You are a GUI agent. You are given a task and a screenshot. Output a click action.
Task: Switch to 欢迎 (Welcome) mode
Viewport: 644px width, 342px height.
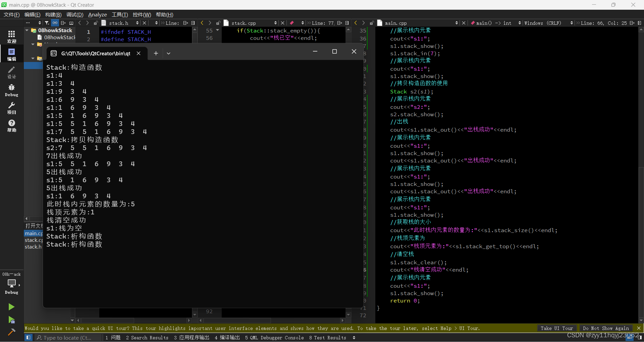(x=12, y=36)
